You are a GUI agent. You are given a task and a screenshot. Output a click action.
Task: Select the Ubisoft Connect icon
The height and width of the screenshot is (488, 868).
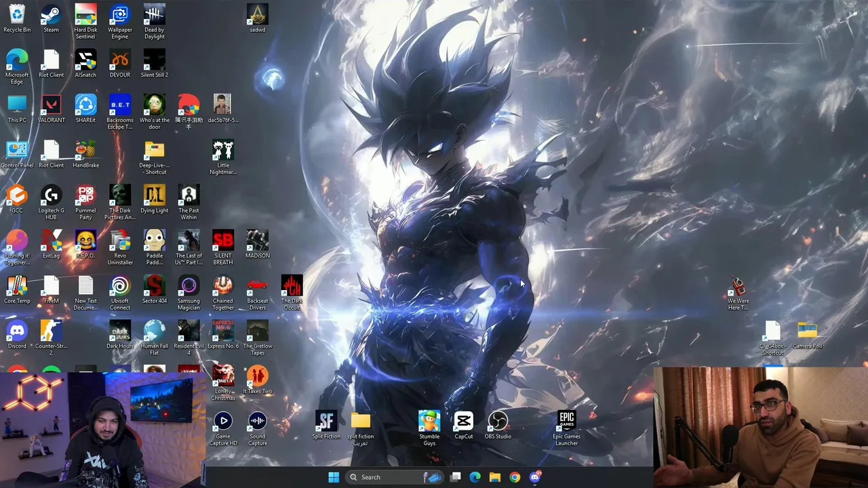coord(120,293)
